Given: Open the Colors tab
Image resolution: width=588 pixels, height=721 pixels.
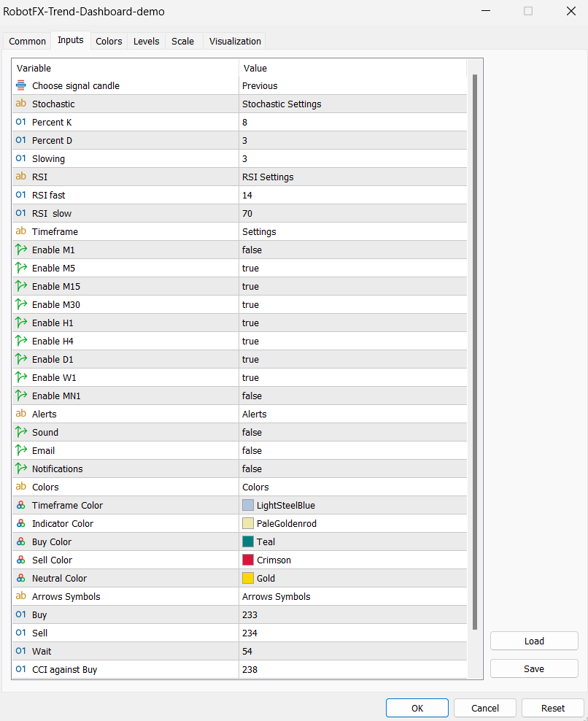Looking at the screenshot, I should 109,41.
